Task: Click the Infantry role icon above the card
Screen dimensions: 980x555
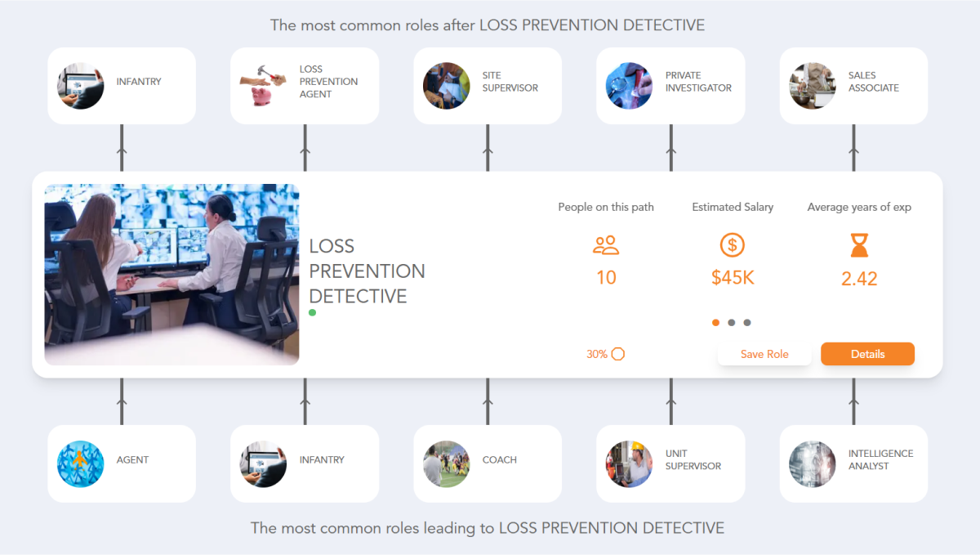Action: coord(81,85)
